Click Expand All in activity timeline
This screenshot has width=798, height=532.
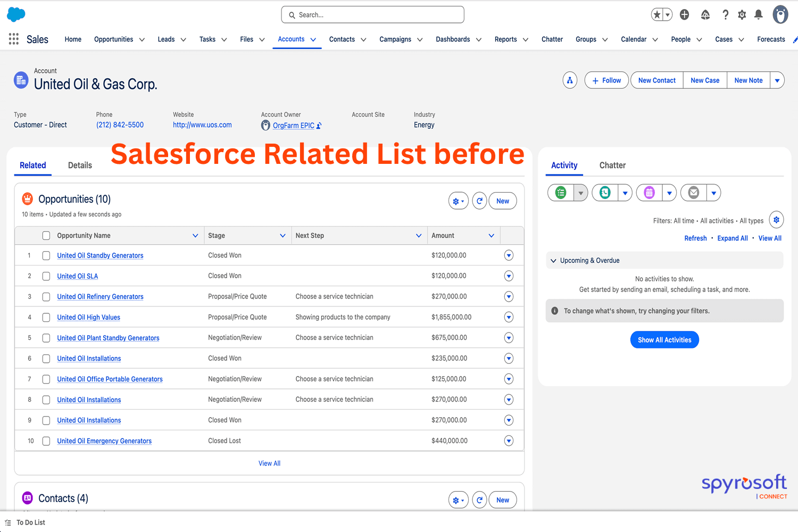[x=732, y=238]
